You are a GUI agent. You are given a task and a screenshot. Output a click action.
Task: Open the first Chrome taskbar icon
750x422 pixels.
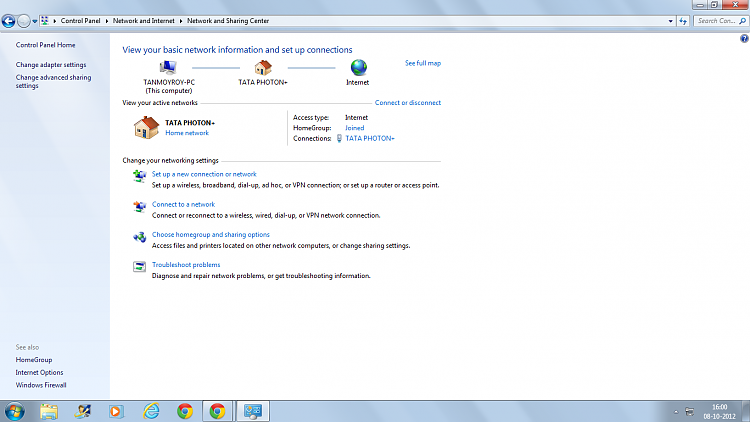tap(185, 411)
